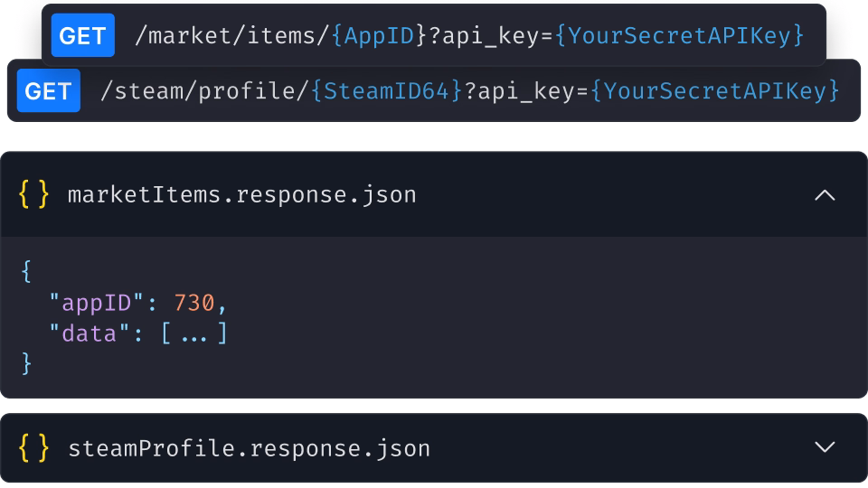Click the "appID" key in the JSON
The width and height of the screenshot is (868, 488).
(97, 302)
